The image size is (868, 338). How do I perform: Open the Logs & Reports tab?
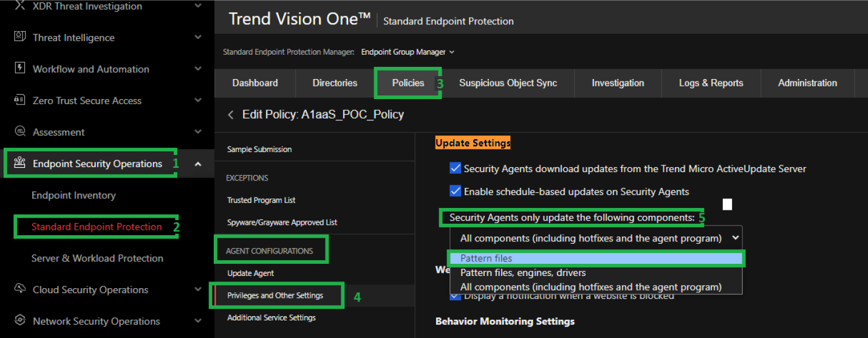tap(711, 83)
